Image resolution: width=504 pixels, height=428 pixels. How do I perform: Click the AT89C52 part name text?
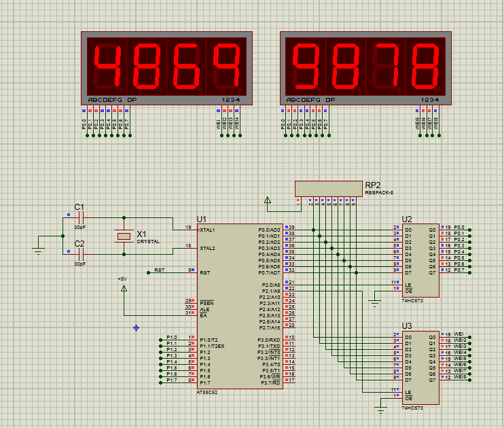coord(207,392)
